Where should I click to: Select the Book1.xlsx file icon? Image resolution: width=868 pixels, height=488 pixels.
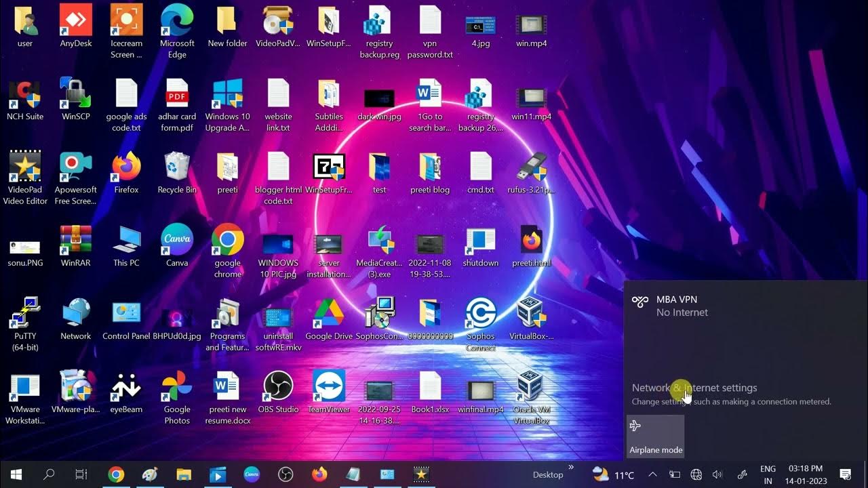(430, 392)
